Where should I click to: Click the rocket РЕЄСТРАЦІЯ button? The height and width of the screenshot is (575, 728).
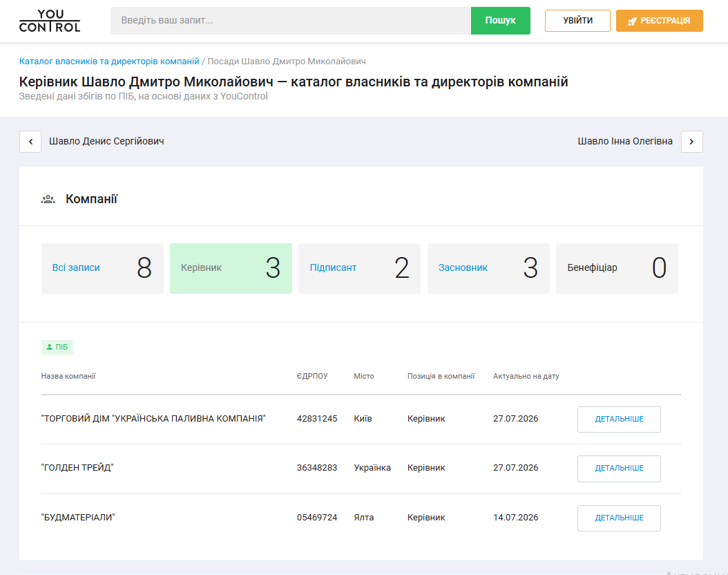click(660, 21)
